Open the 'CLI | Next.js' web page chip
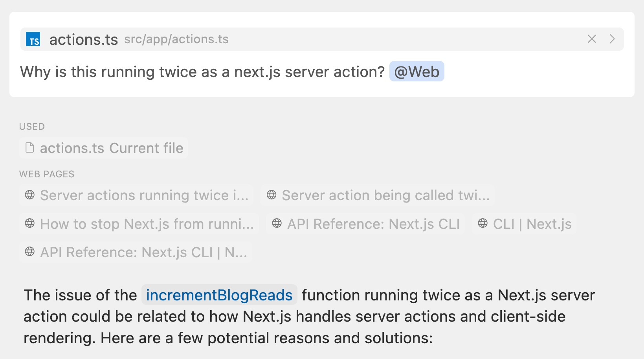Screen dimensions: 644x359 pos(532,224)
